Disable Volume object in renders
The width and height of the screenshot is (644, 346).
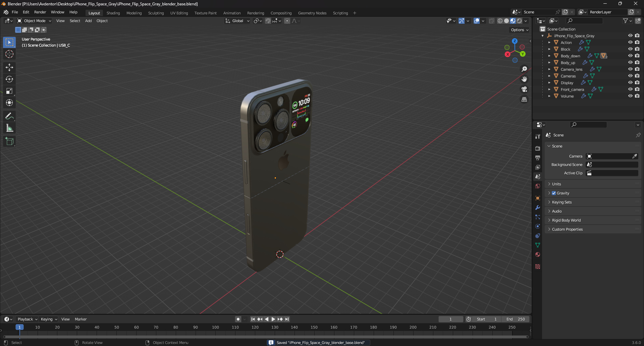pos(637,96)
